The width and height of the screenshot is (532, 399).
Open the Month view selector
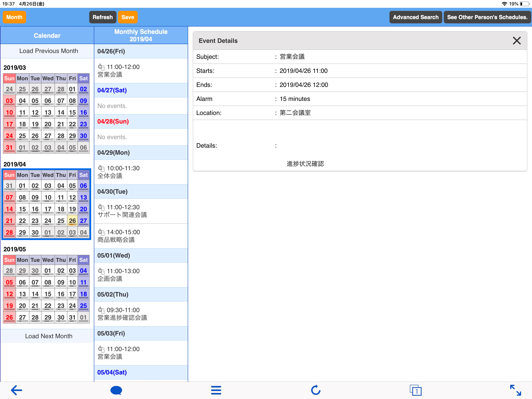(14, 17)
